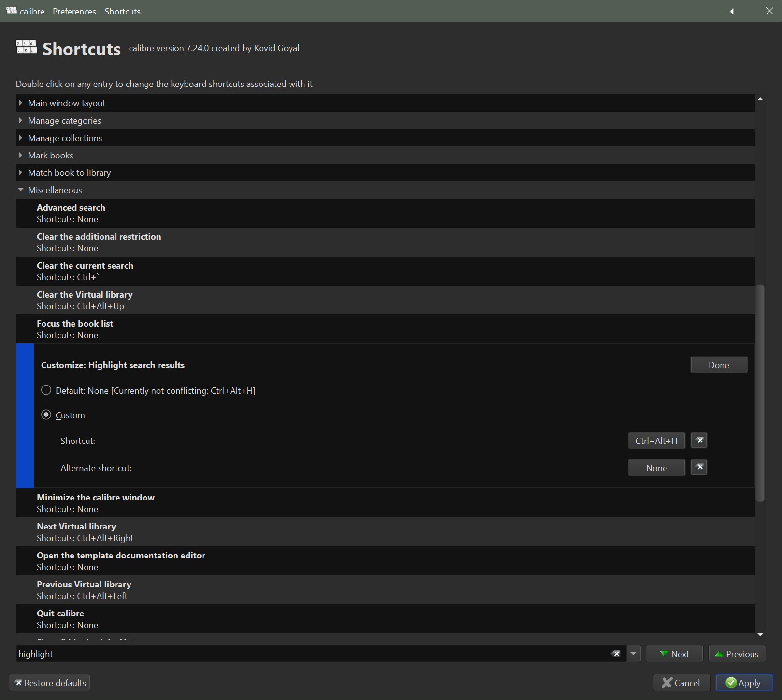This screenshot has width=782, height=700.
Task: Select Previous Virtual library entry
Action: point(386,590)
